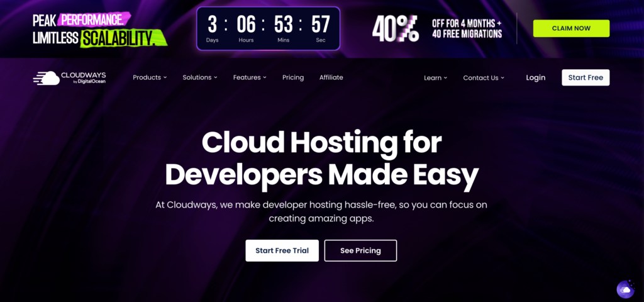Click the See Pricing button

coord(360,250)
